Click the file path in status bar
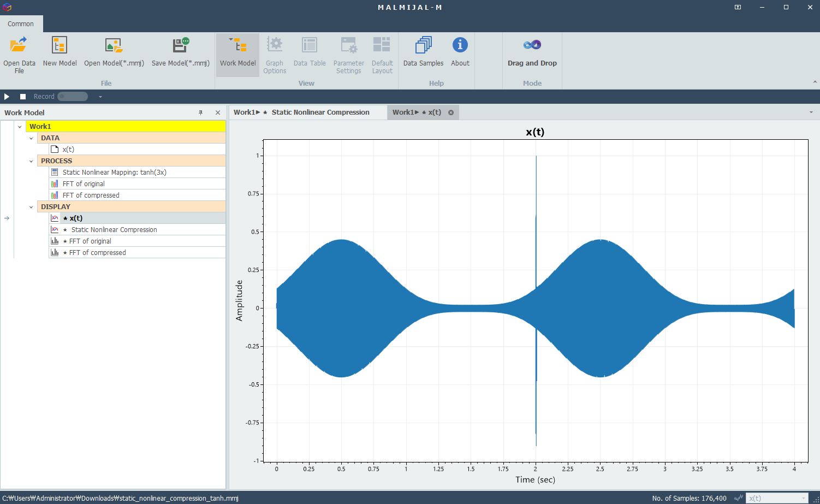 (x=120, y=498)
